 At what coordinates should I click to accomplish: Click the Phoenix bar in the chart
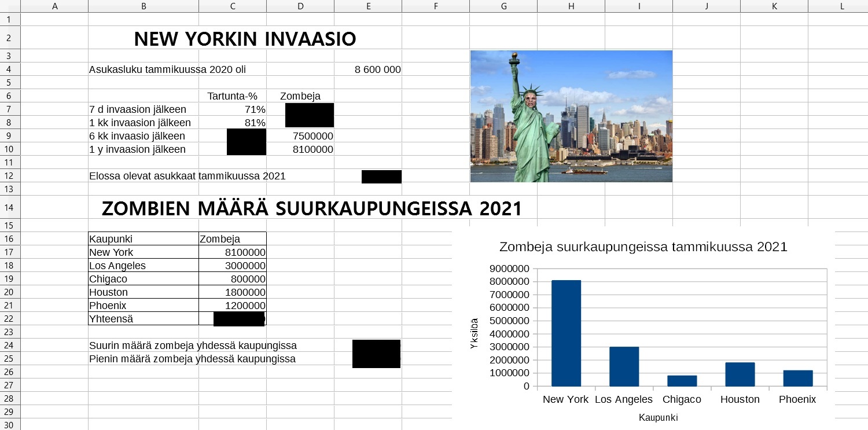point(797,378)
